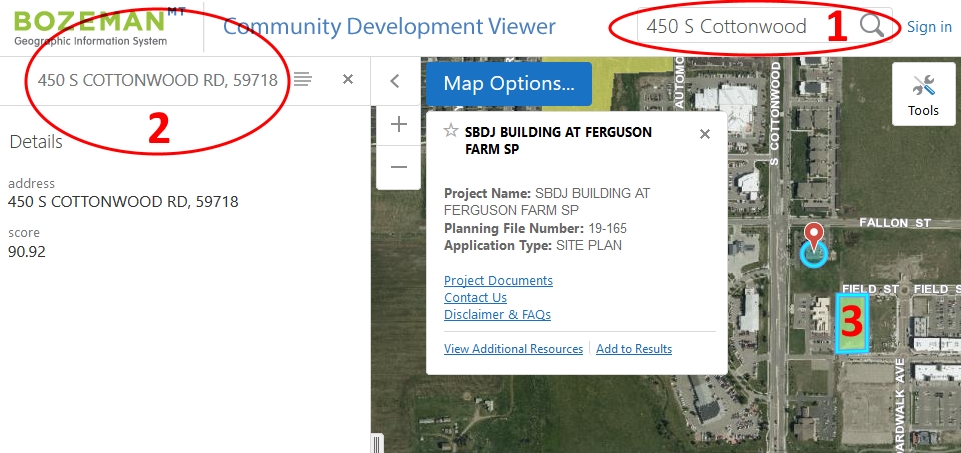Open Disclaimer & FAQs link

click(497, 315)
